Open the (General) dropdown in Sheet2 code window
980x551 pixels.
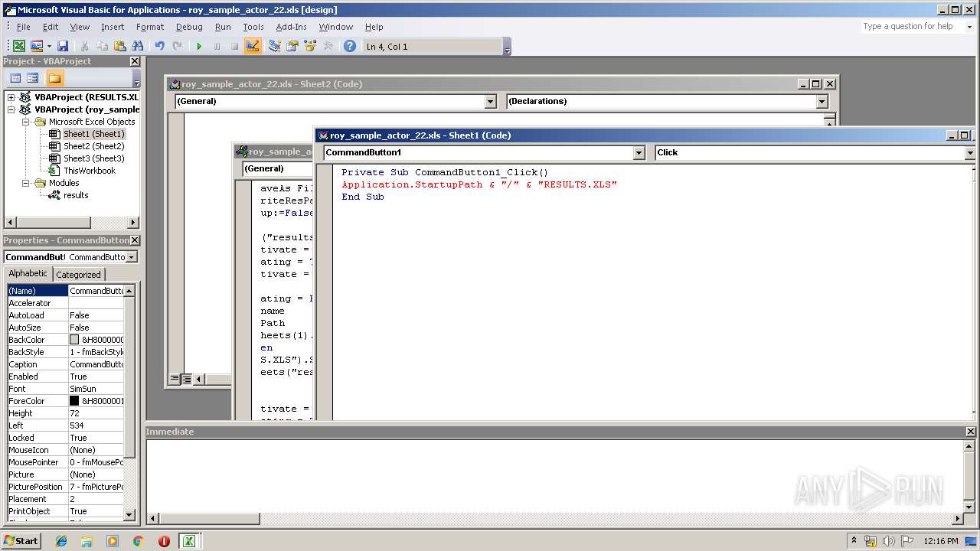point(491,101)
